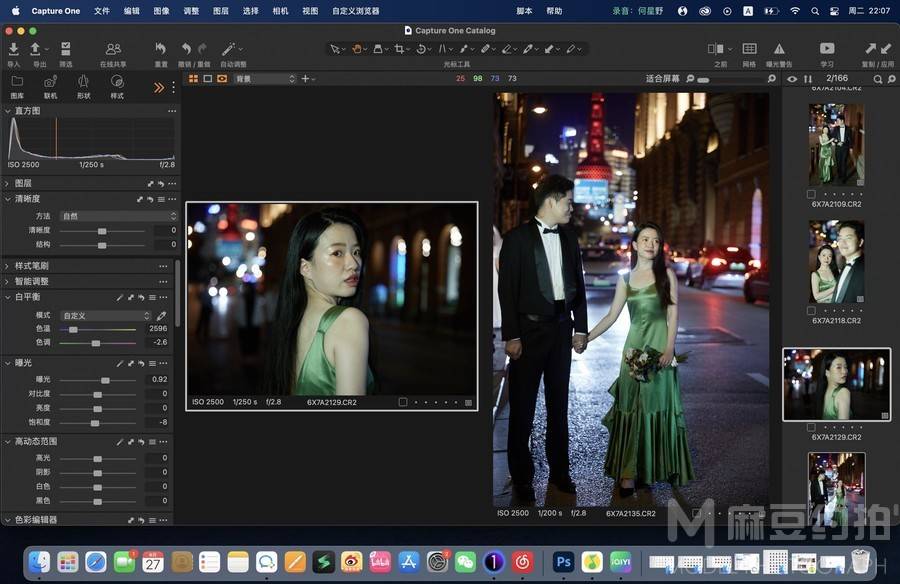Switch viewer to single-image view mode

(x=208, y=79)
